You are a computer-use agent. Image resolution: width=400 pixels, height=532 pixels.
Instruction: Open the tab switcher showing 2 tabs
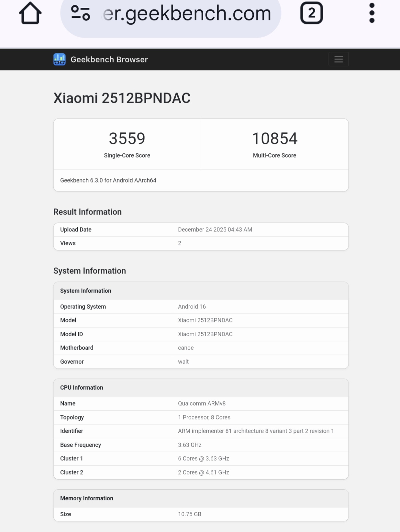point(311,13)
